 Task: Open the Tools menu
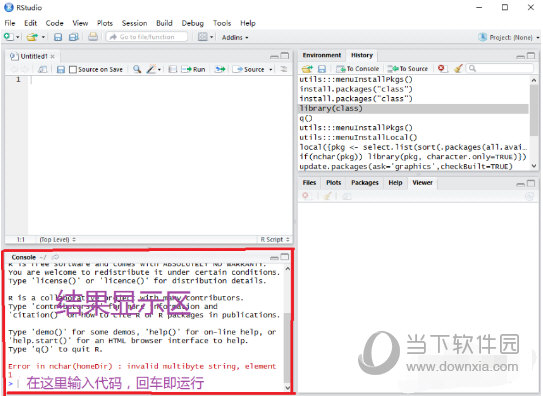coord(222,23)
